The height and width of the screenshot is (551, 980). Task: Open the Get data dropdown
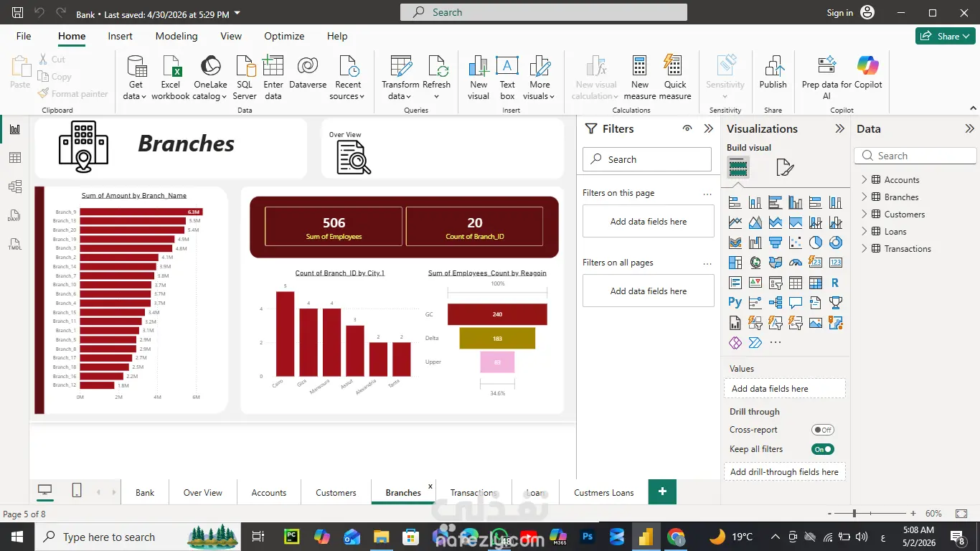click(136, 77)
